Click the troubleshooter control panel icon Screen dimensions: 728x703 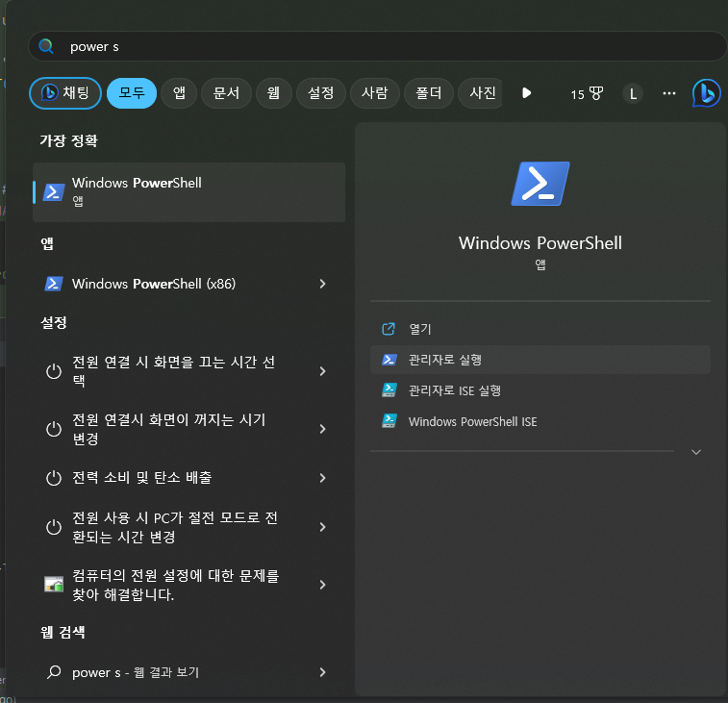point(54,584)
